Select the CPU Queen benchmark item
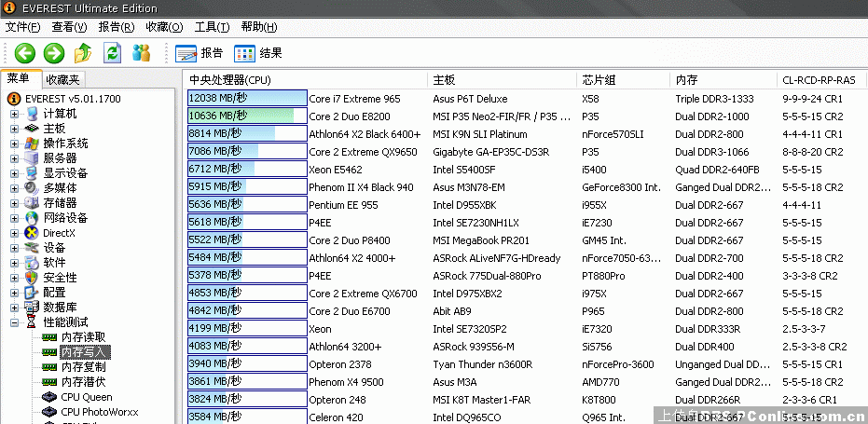Image resolution: width=868 pixels, height=424 pixels. click(87, 397)
